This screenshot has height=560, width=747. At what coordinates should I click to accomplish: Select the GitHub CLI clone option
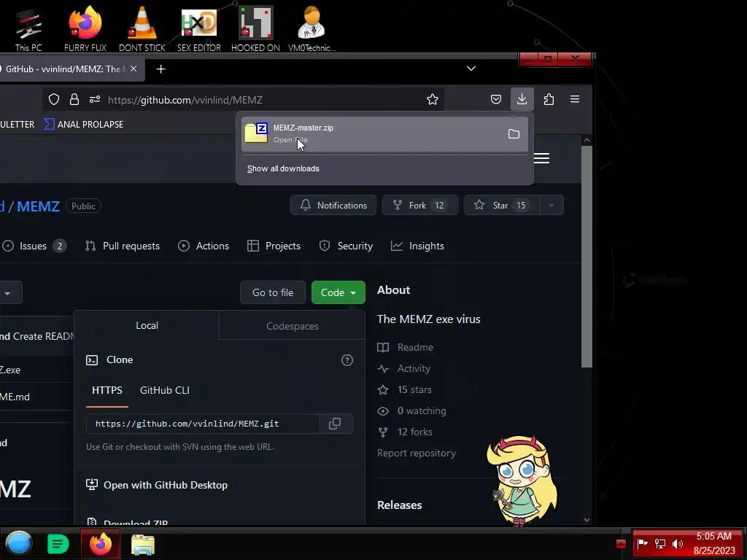(x=165, y=390)
